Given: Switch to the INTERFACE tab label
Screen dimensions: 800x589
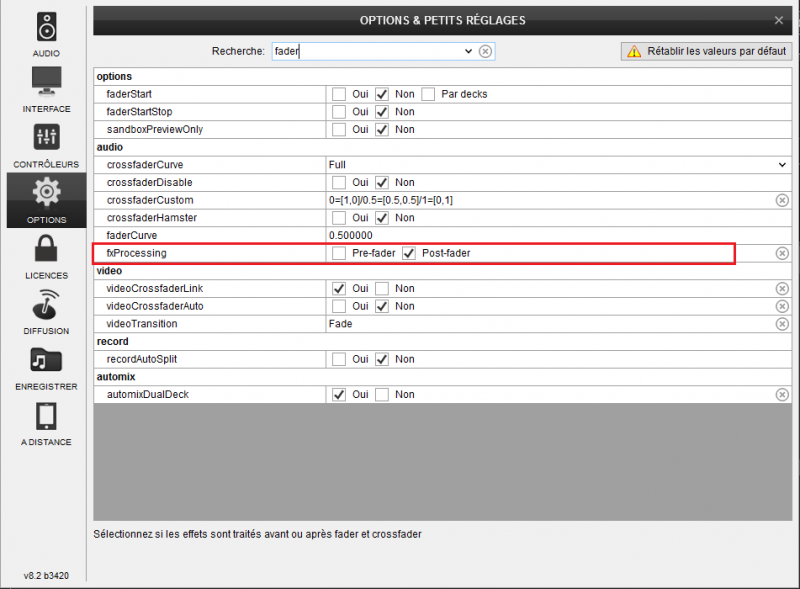Looking at the screenshot, I should pos(46,109).
